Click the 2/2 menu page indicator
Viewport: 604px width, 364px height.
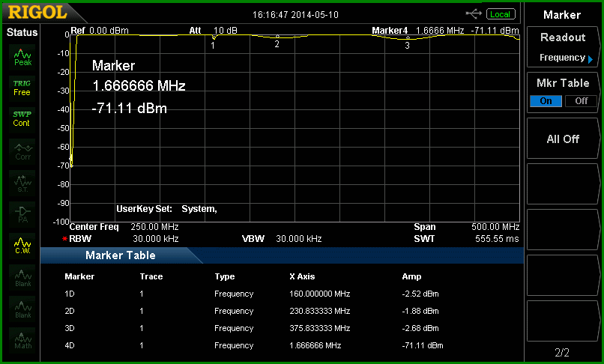[x=562, y=352]
